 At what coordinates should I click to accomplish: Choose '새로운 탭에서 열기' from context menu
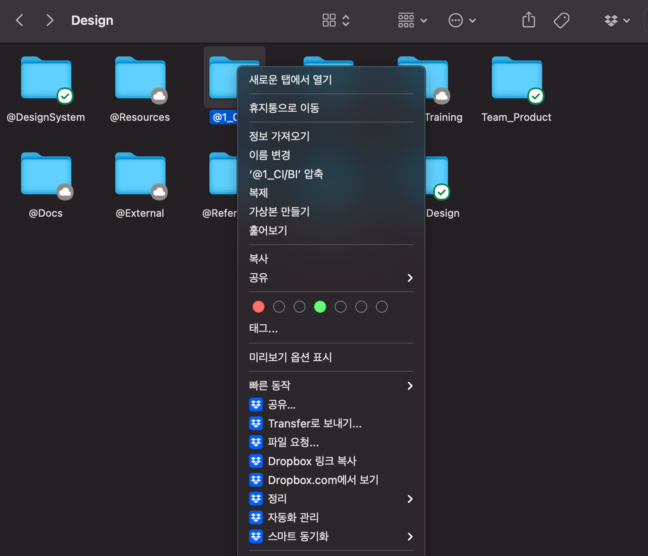pyautogui.click(x=290, y=80)
